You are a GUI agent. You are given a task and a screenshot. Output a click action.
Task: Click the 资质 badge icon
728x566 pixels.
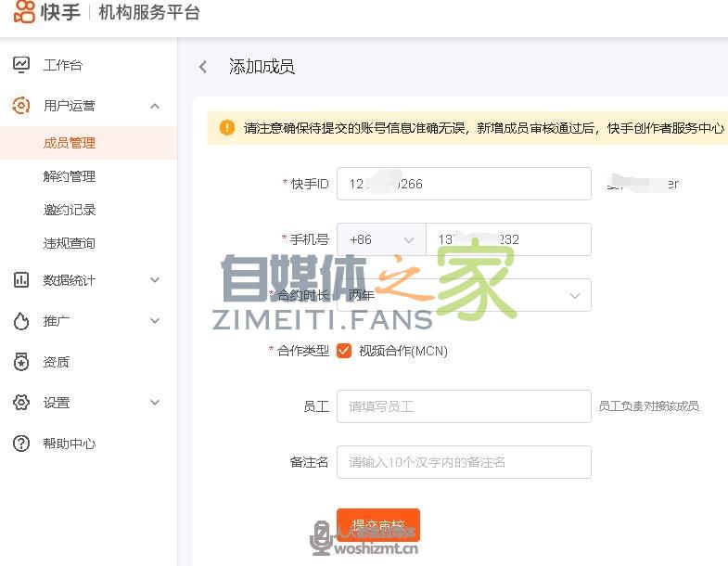[20, 362]
